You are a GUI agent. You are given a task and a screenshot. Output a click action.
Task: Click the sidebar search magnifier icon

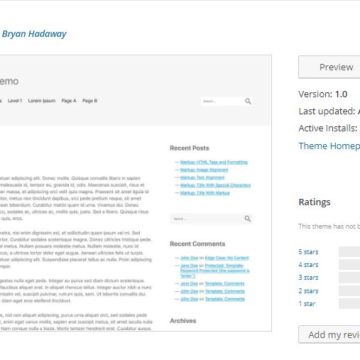[247, 219]
